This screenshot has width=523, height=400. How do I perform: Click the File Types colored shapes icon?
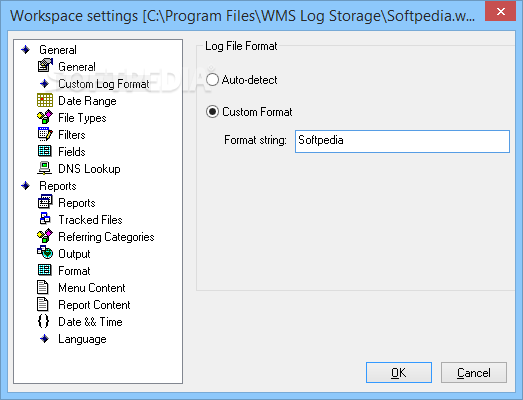pyautogui.click(x=45, y=117)
